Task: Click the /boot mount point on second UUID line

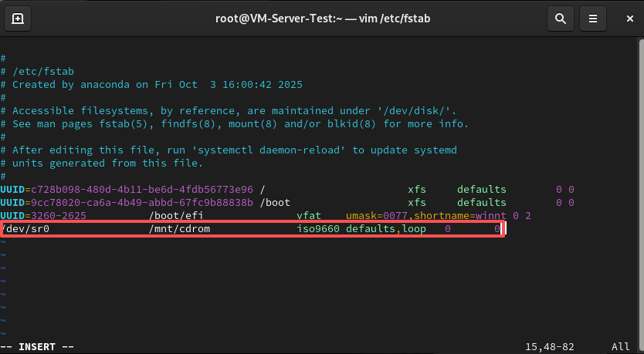Action: (x=275, y=203)
